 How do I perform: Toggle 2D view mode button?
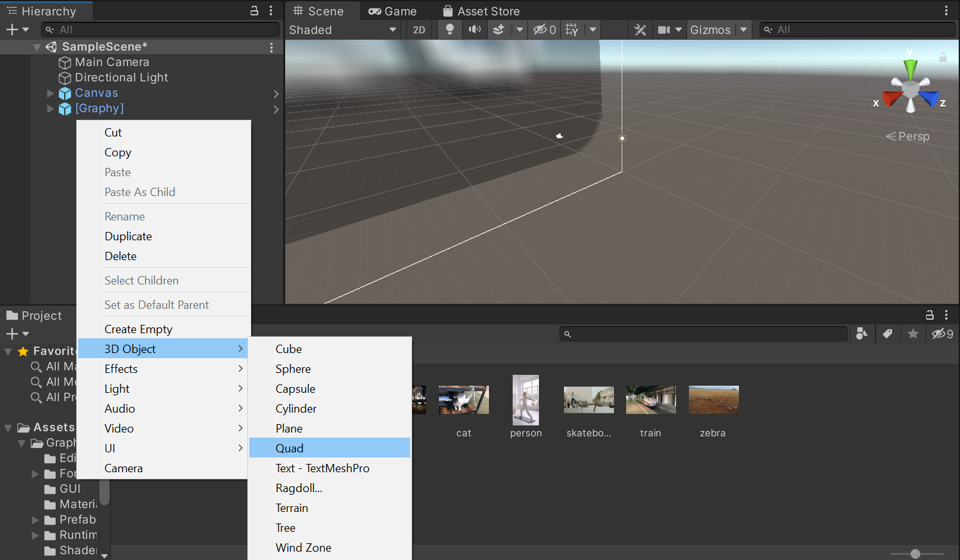click(x=419, y=30)
